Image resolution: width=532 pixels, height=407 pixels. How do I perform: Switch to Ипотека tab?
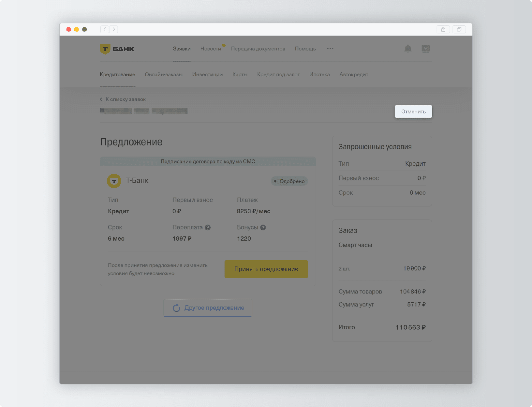coord(319,75)
